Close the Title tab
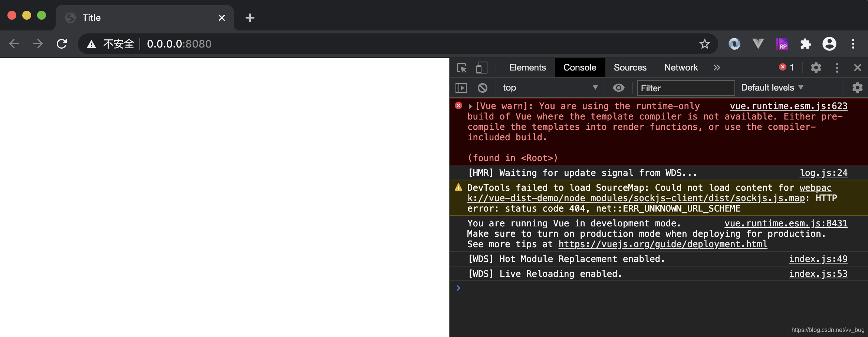The width and height of the screenshot is (868, 337). tap(222, 18)
